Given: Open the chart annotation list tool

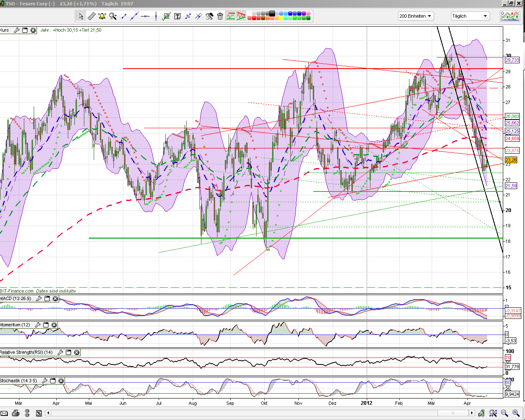Looking at the screenshot, I should [167, 16].
